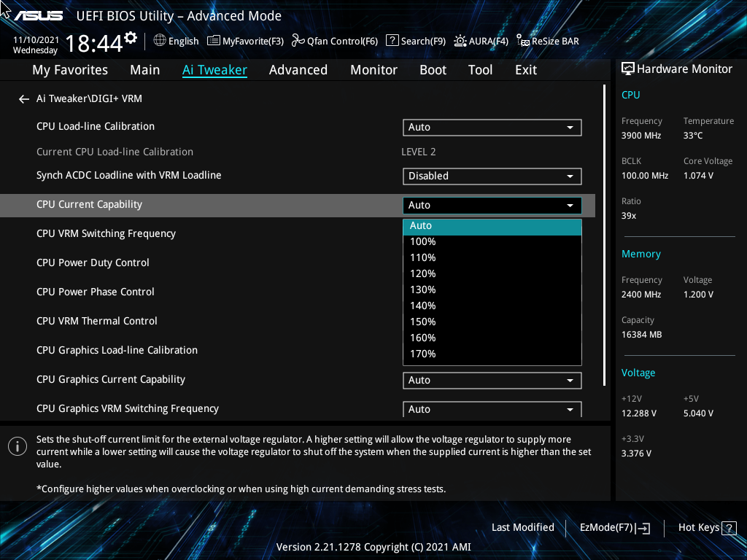Viewport: 747px width, 560px height.
Task: Open CPU Graphics VRM Switching Frequency dropdown
Action: point(492,409)
